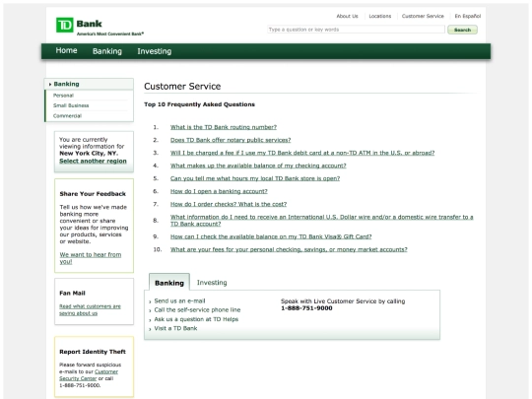Click the green Search button

tap(462, 30)
